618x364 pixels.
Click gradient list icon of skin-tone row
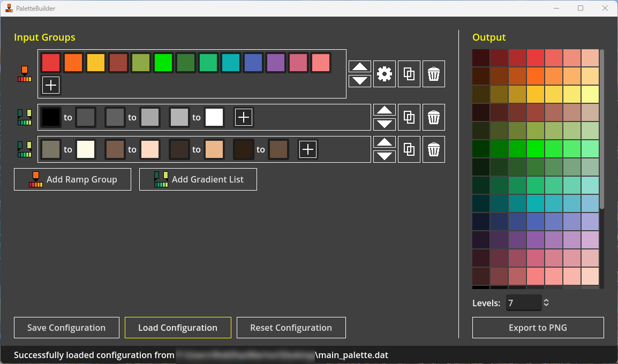[25, 149]
